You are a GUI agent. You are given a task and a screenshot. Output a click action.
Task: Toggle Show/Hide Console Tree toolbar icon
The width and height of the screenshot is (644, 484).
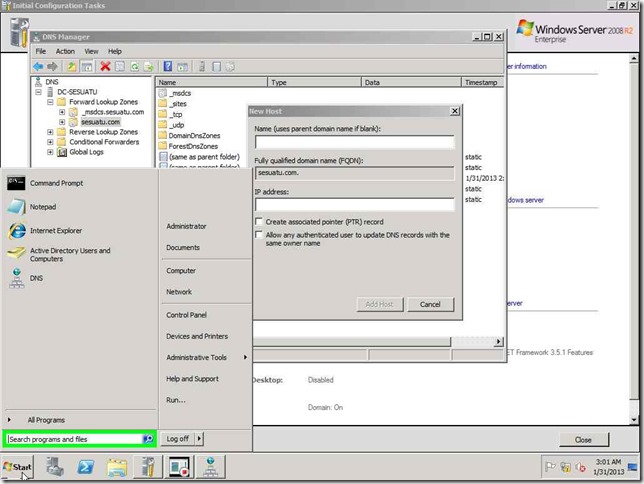(x=87, y=67)
